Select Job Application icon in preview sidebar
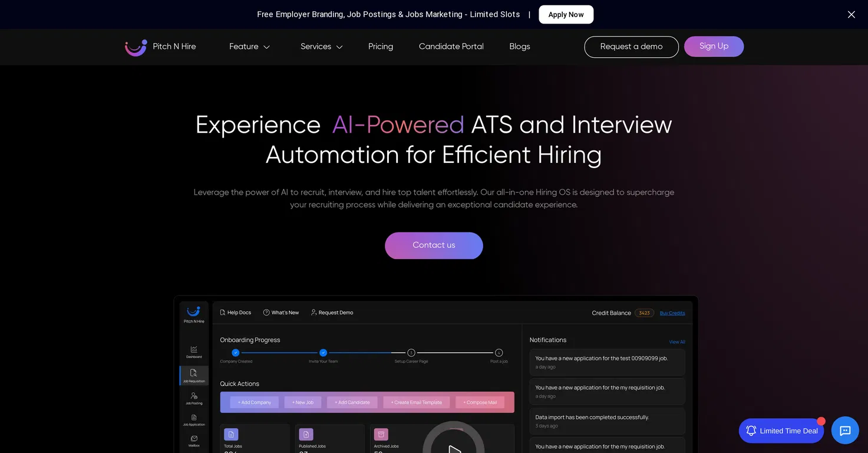Image resolution: width=868 pixels, height=453 pixels. tap(194, 418)
